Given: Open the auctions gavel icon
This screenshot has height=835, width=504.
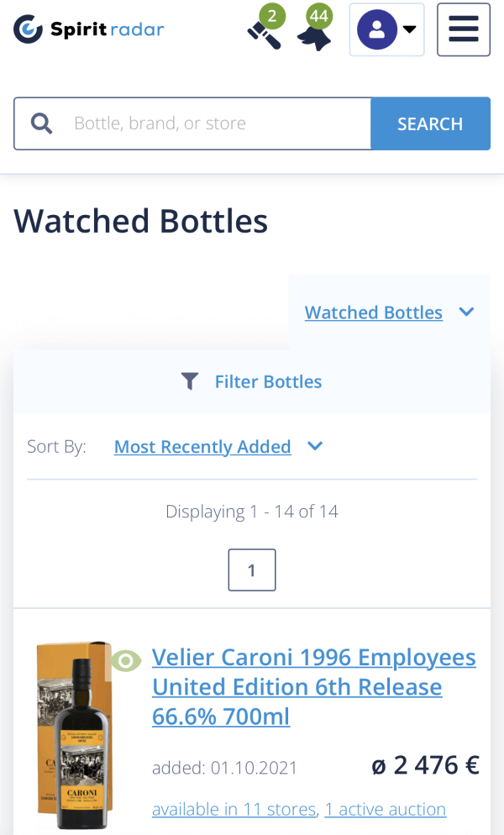Looking at the screenshot, I should (263, 35).
